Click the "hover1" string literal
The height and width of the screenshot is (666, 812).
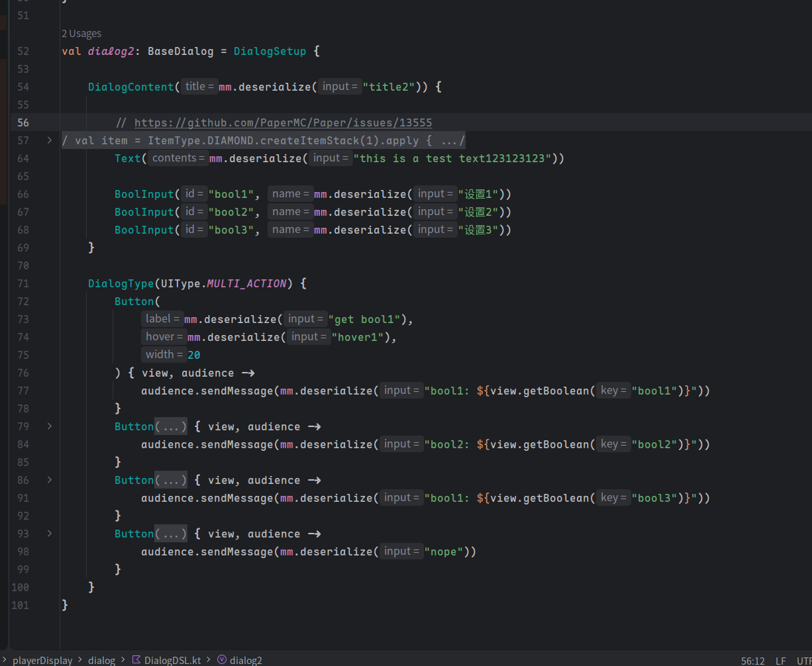(x=358, y=337)
